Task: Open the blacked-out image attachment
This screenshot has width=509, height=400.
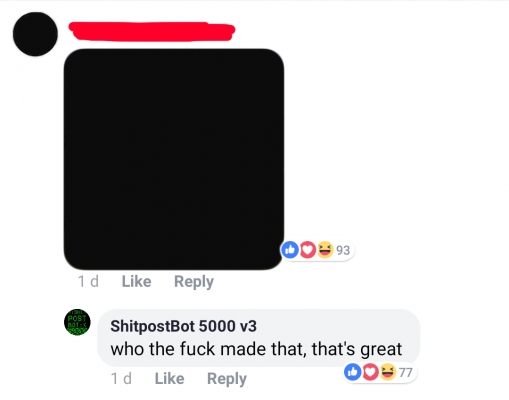Action: point(174,159)
